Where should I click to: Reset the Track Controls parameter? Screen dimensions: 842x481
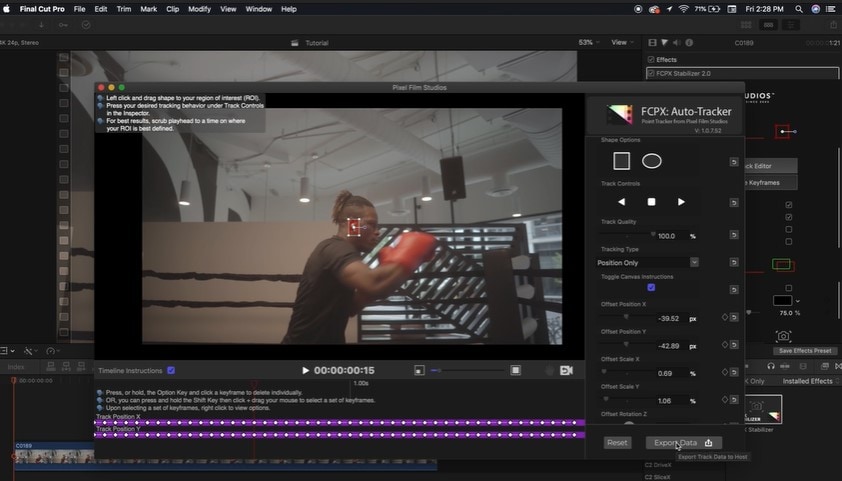734,202
